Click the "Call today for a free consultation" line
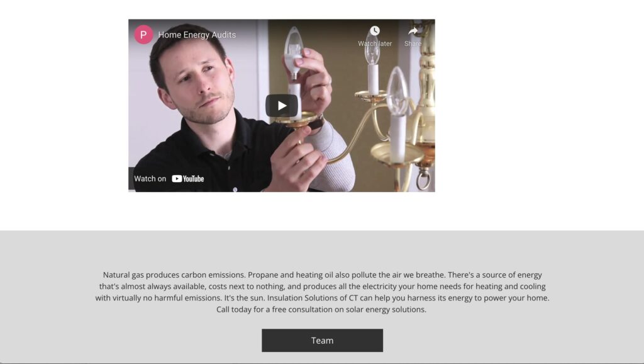Screen dimensions: 644x364 [321, 309]
